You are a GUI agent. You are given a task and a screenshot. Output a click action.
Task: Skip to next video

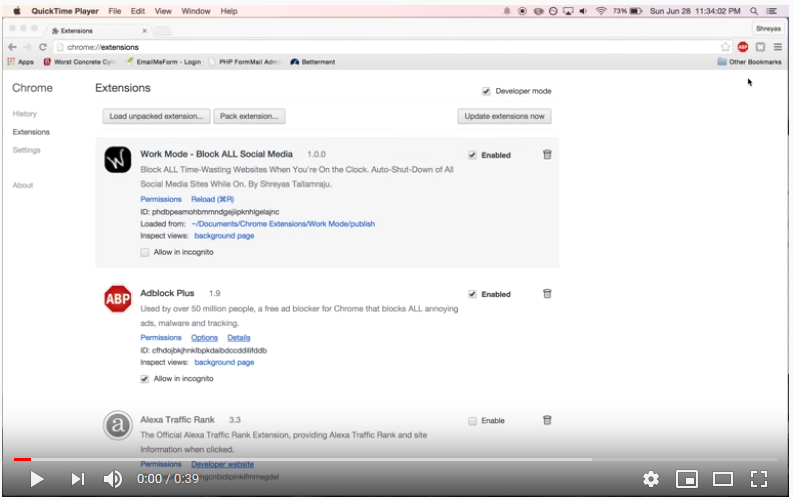pyautogui.click(x=78, y=479)
